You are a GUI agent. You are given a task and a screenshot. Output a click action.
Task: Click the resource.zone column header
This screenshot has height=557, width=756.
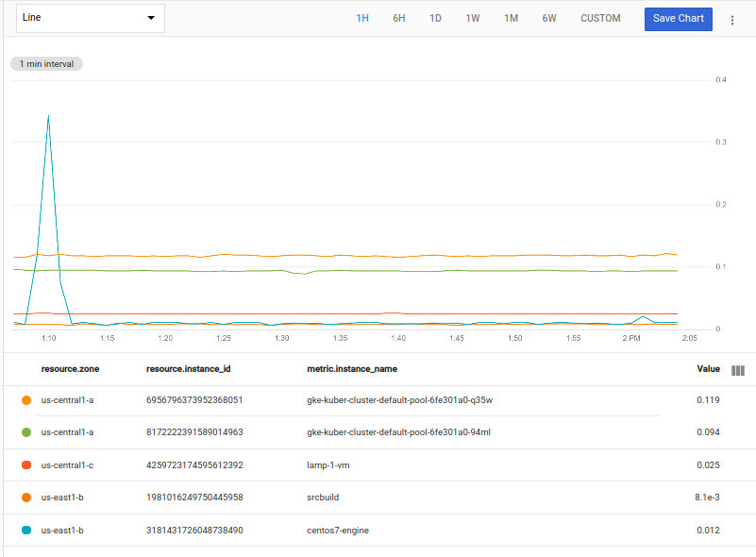point(72,369)
